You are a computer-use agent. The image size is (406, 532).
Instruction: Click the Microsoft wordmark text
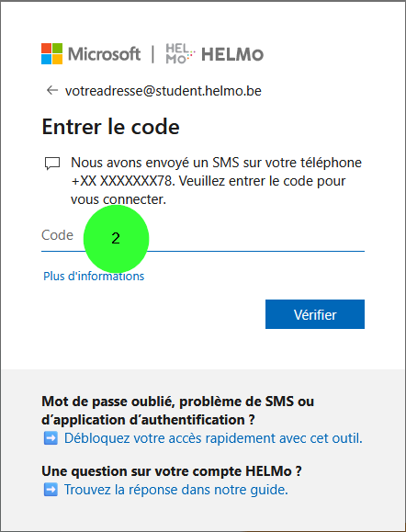coord(105,54)
